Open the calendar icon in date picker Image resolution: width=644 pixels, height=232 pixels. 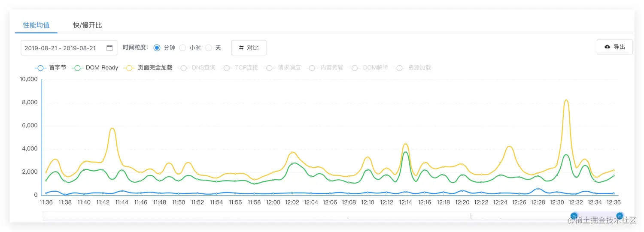tap(109, 48)
